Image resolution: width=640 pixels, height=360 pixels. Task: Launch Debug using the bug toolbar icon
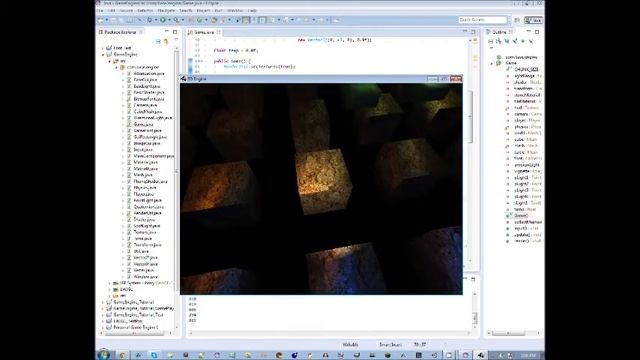pos(150,20)
